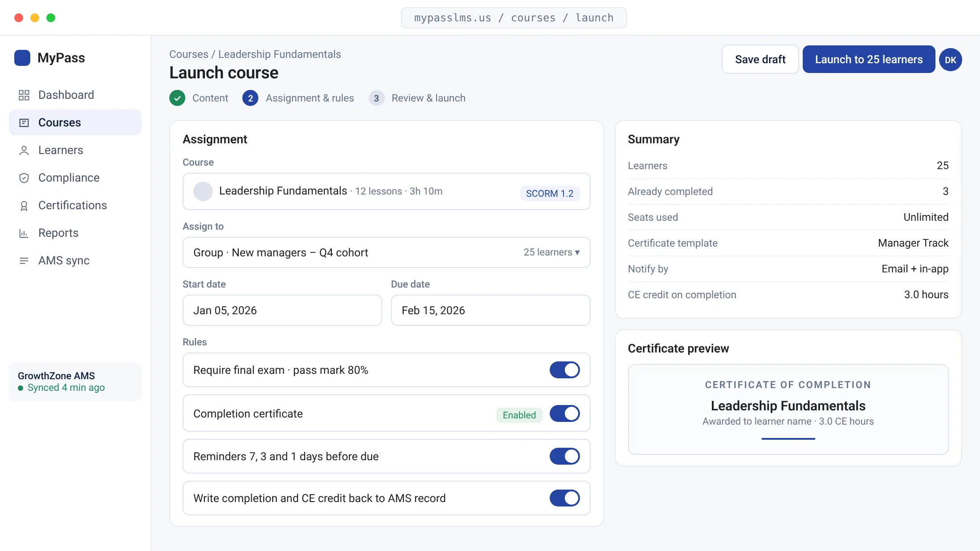Click the Save draft button
980x551 pixels.
coord(760,59)
